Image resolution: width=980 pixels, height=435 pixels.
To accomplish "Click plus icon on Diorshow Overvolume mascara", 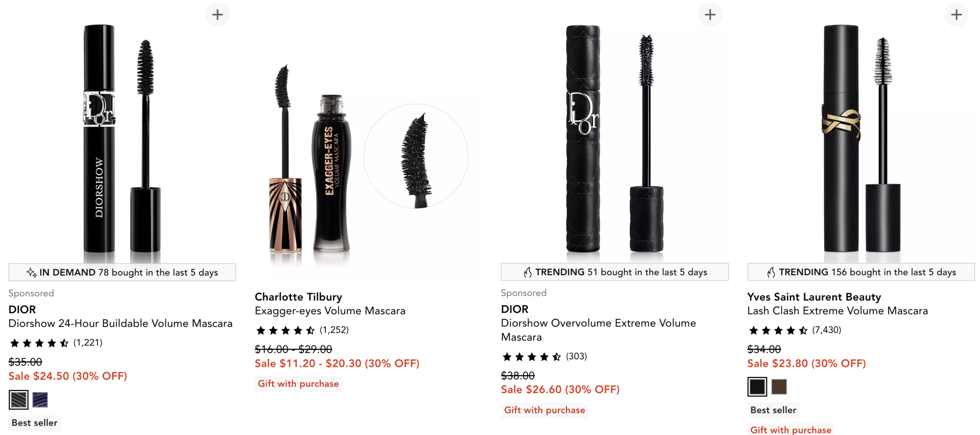I will [710, 15].
